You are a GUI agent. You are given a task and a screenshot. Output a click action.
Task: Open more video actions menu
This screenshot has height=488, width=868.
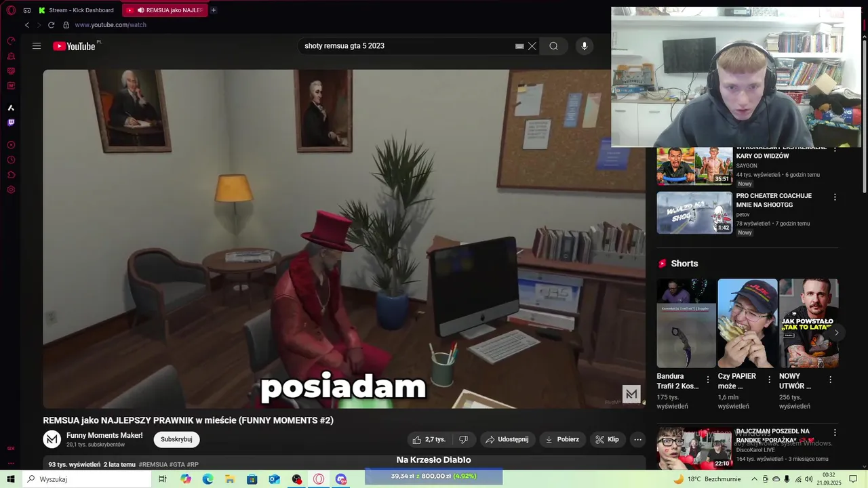(x=637, y=439)
